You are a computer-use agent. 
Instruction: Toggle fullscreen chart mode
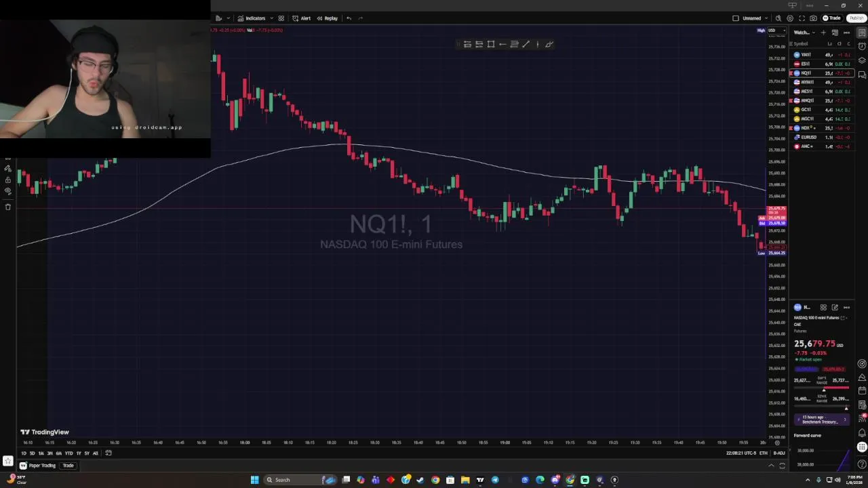[x=802, y=18]
